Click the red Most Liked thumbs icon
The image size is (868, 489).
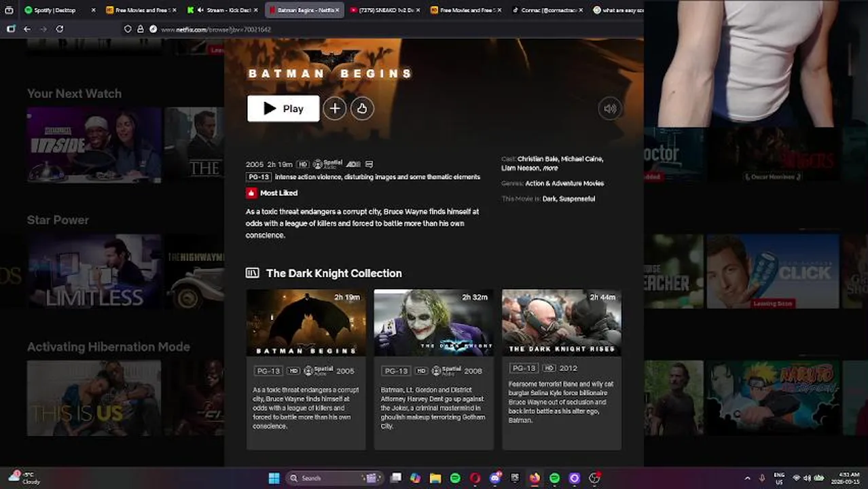251,193
